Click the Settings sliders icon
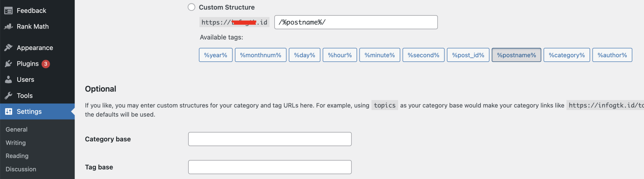 (8, 112)
